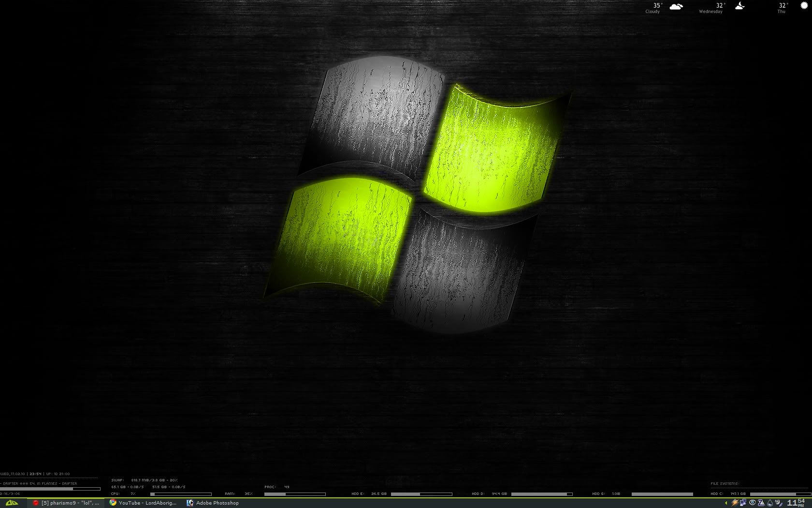Open the ZoneAlarm ZA tray icon

pyautogui.click(x=761, y=503)
